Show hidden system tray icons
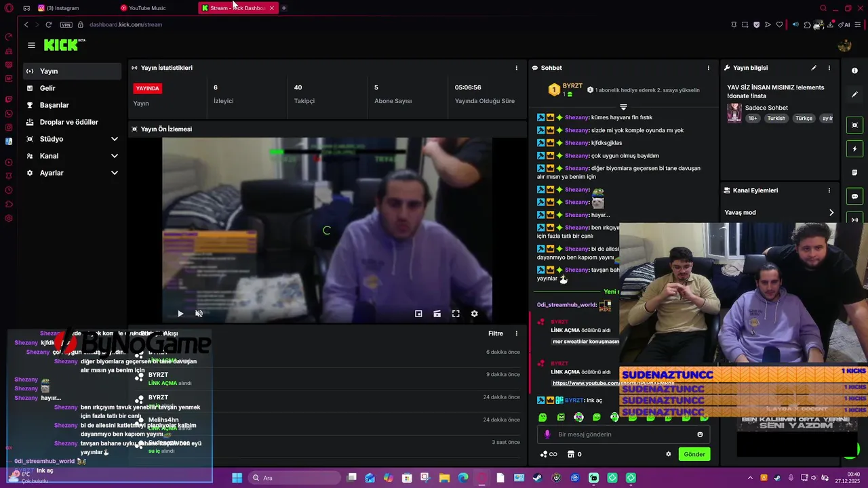Screen dimensions: 868x488 point(750,478)
